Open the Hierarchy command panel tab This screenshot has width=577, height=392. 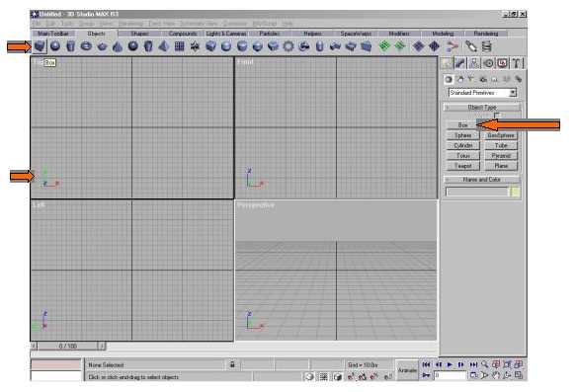(x=474, y=63)
